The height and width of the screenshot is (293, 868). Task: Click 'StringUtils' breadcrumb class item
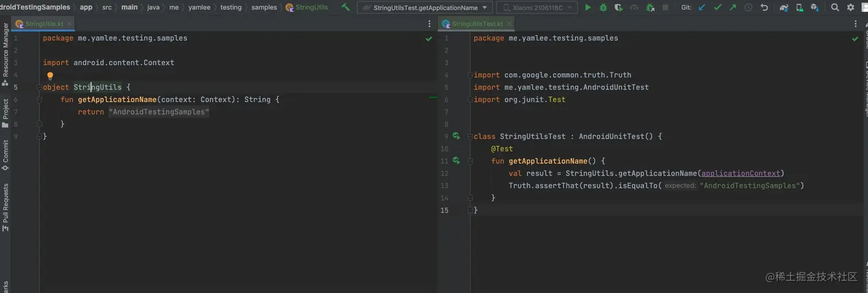coord(307,7)
